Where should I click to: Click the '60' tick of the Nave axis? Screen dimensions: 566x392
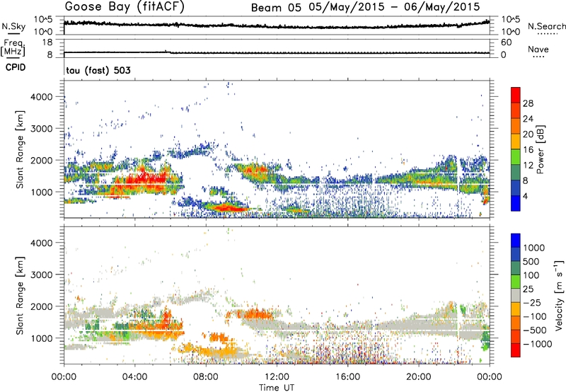(507, 42)
